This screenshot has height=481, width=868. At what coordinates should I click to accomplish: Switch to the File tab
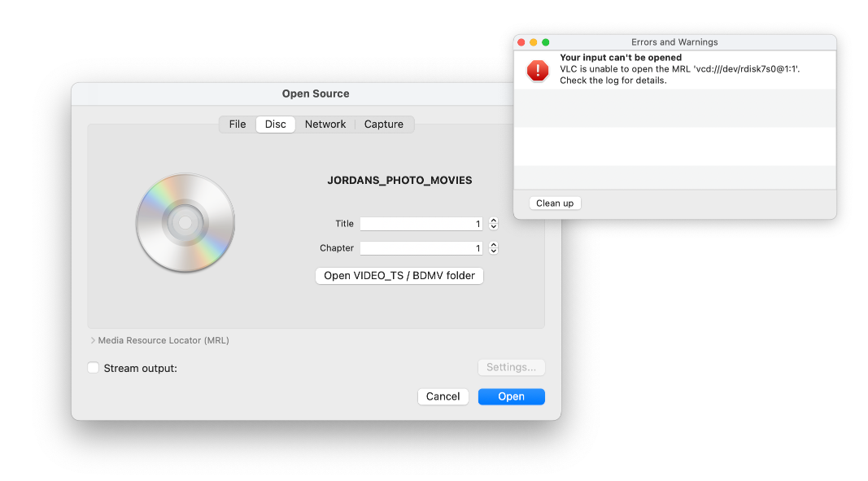[238, 125]
